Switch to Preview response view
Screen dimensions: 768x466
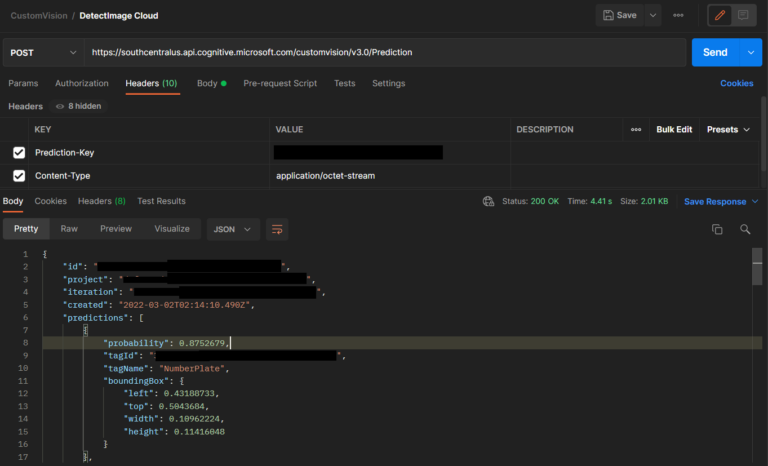coord(116,229)
